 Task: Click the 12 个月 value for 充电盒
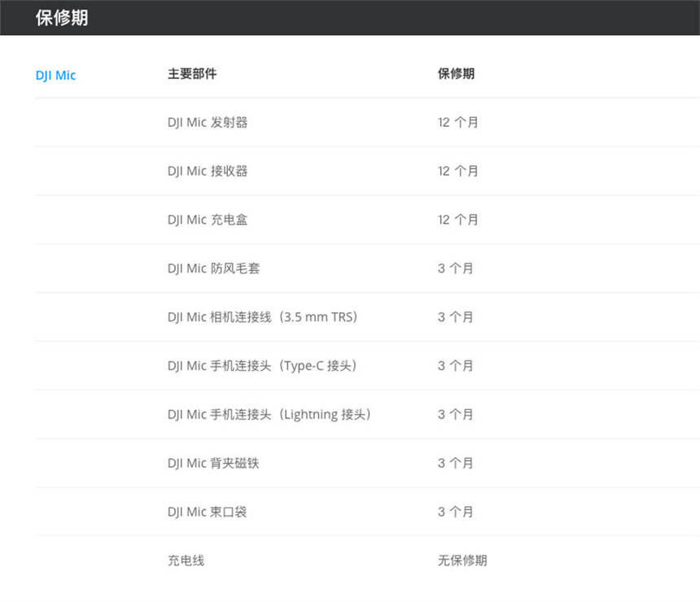(x=457, y=220)
